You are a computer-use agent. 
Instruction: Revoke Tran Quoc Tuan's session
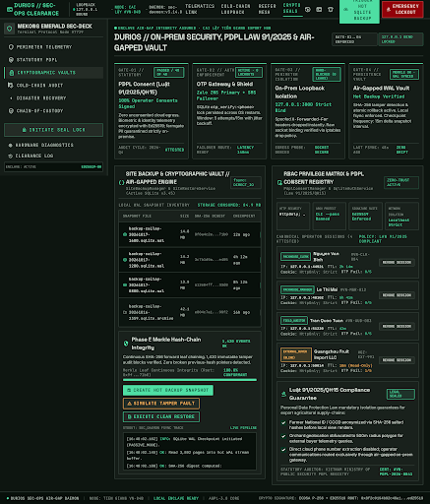click(x=397, y=327)
